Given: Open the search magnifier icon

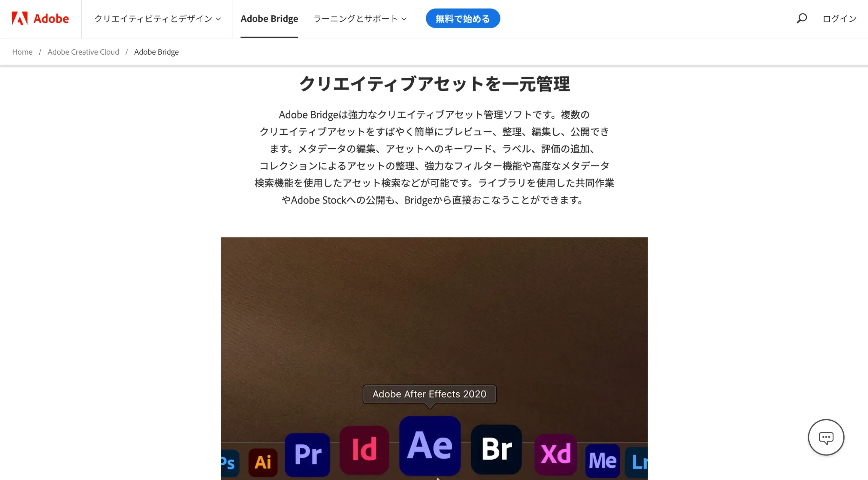Looking at the screenshot, I should pos(802,18).
